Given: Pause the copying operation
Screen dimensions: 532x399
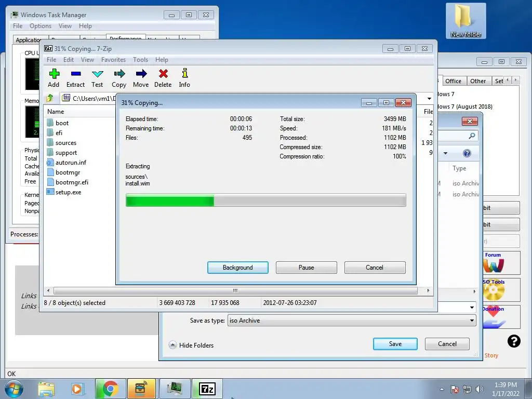Looking at the screenshot, I should point(307,268).
